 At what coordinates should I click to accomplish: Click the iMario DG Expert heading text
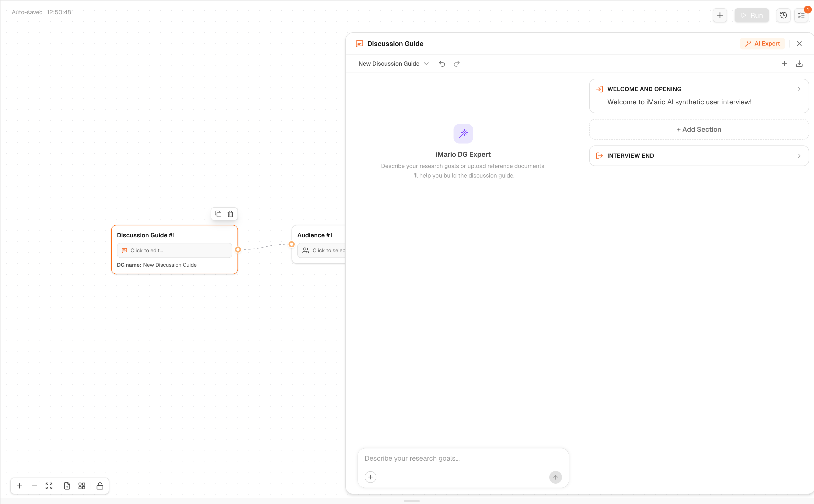tap(463, 154)
